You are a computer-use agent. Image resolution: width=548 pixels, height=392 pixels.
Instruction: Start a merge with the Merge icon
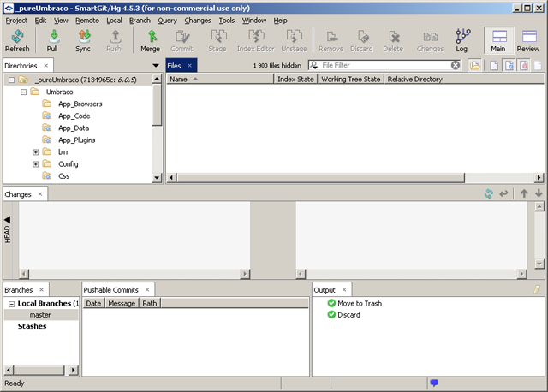(150, 36)
